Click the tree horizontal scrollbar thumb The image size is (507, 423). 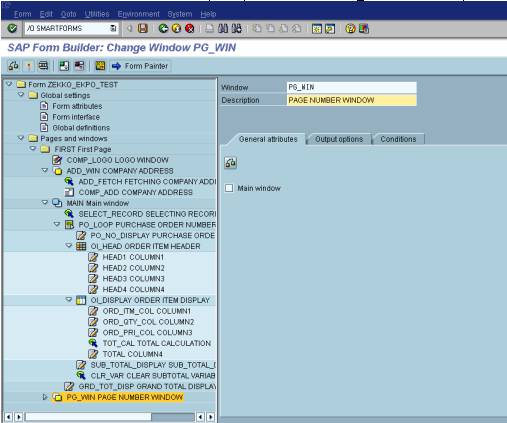[x=88, y=417]
